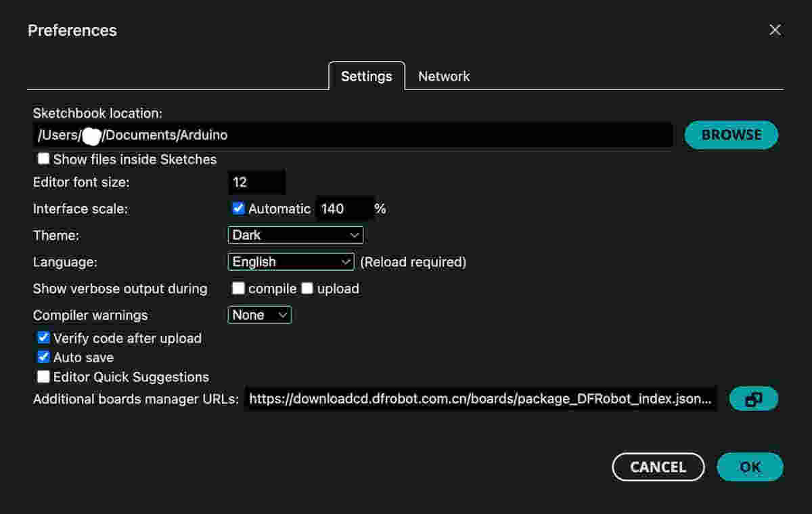Click the 'Theme:' label

click(56, 235)
